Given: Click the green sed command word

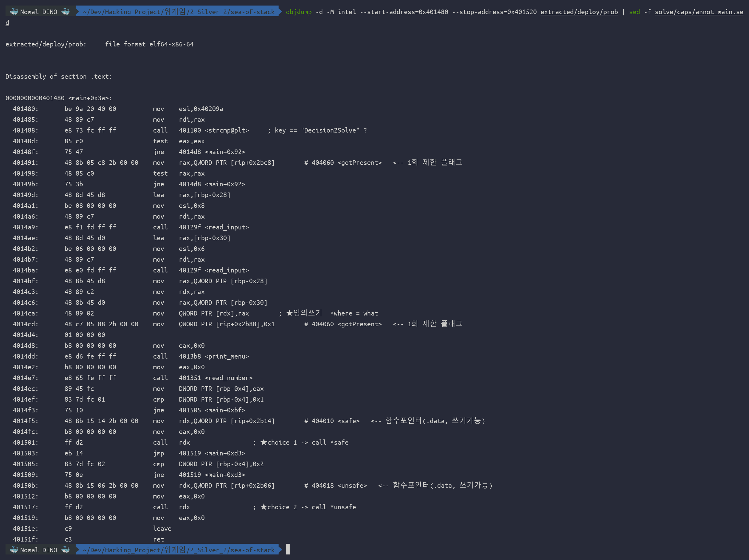Looking at the screenshot, I should [635, 12].
